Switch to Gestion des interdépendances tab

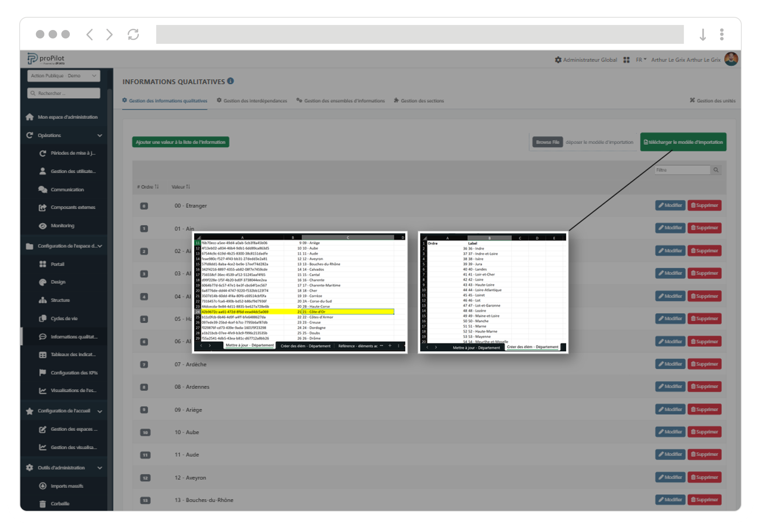252,100
